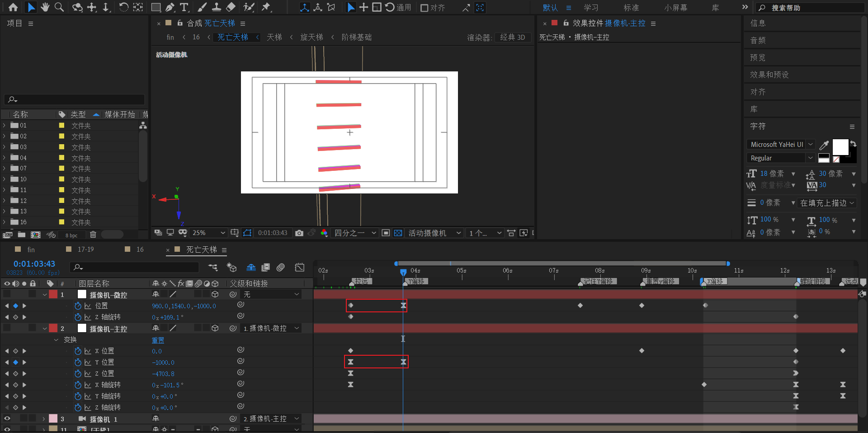Expand folder 16 in Project panel

tap(4, 222)
